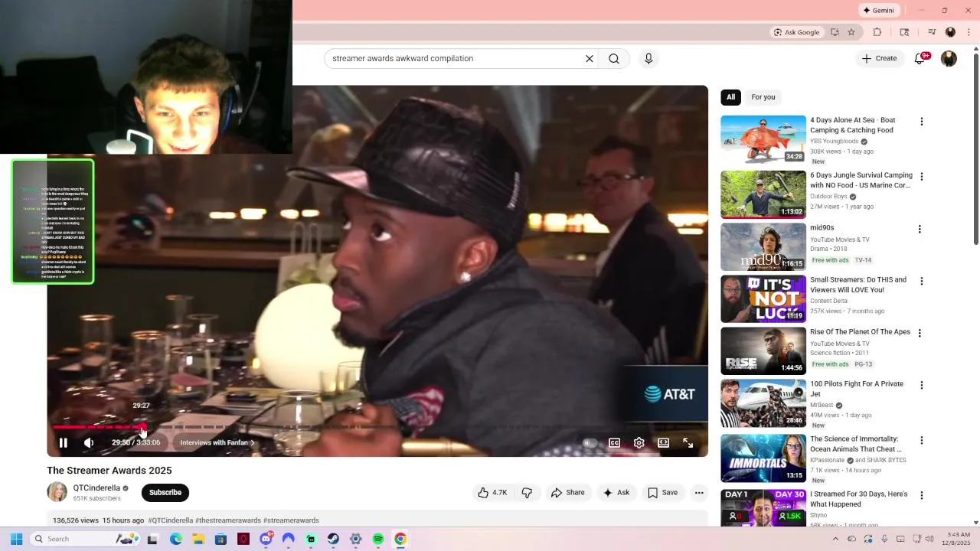Switch to theater mode view
This screenshot has width=980, height=551.
coord(663,442)
